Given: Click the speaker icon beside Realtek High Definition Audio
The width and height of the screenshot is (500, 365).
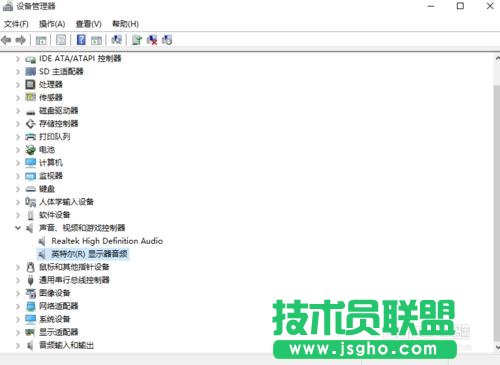Looking at the screenshot, I should 42,241.
